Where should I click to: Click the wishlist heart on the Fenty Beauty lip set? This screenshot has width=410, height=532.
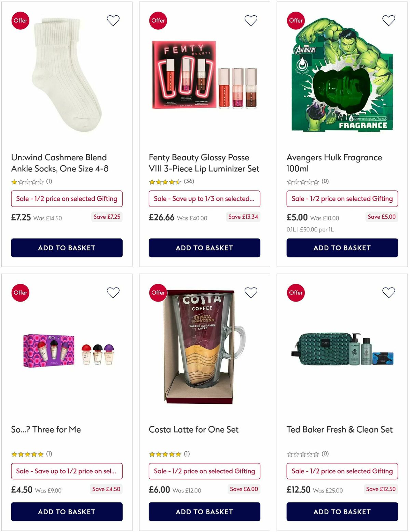(251, 21)
